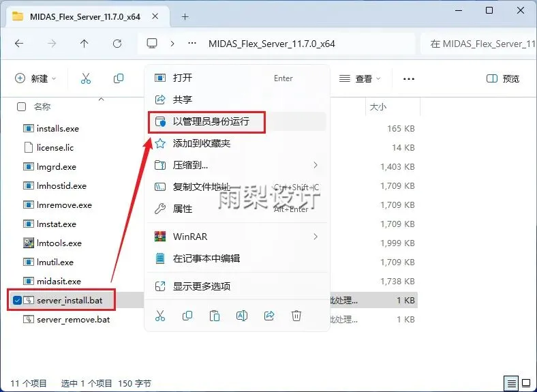Click the server_remove.bat batch file icon

pyautogui.click(x=29, y=319)
